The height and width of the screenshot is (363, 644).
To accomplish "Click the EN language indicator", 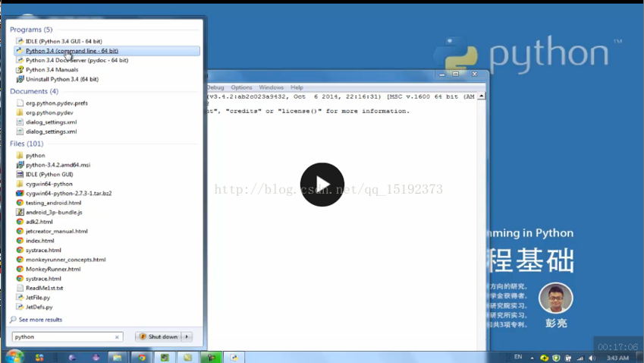I will pos(518,357).
